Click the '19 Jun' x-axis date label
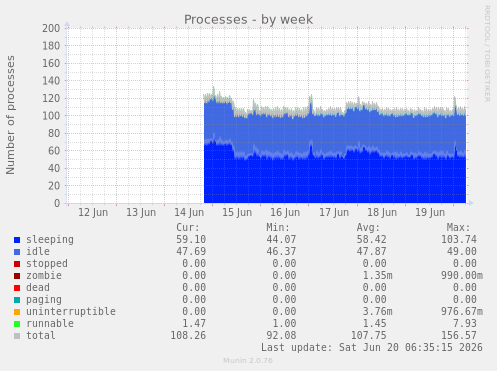497x371 pixels. tap(430, 212)
